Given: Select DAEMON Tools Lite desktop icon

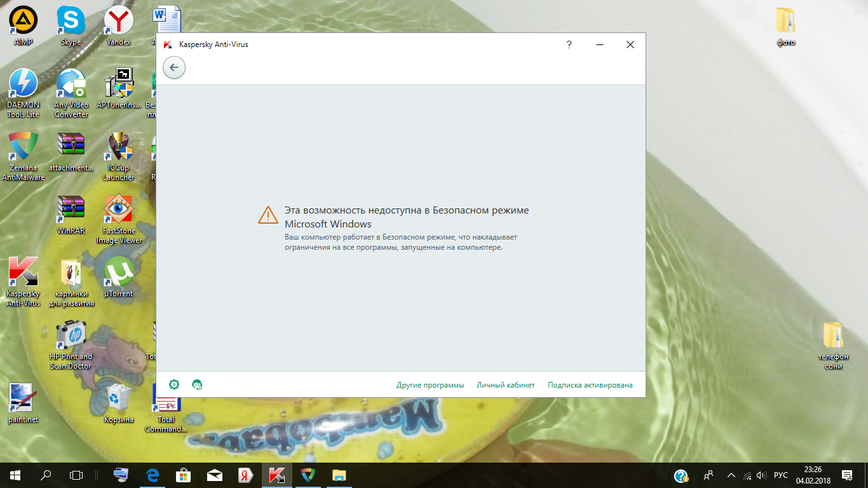Looking at the screenshot, I should tap(23, 93).
